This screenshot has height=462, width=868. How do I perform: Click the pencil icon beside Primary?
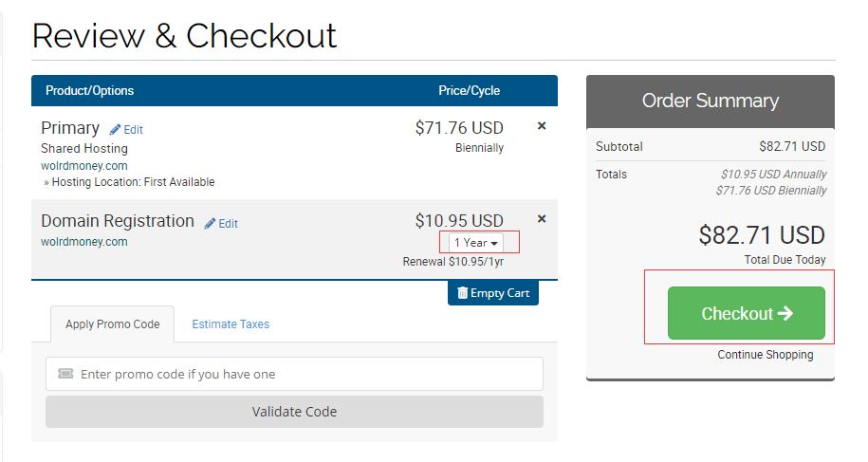(x=116, y=129)
